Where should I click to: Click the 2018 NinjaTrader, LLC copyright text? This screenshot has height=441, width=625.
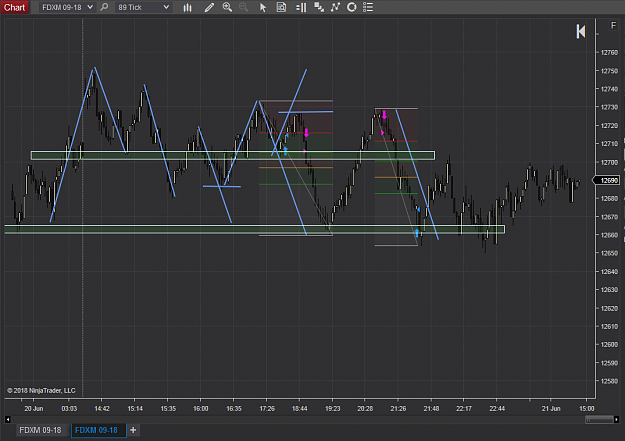pos(41,390)
